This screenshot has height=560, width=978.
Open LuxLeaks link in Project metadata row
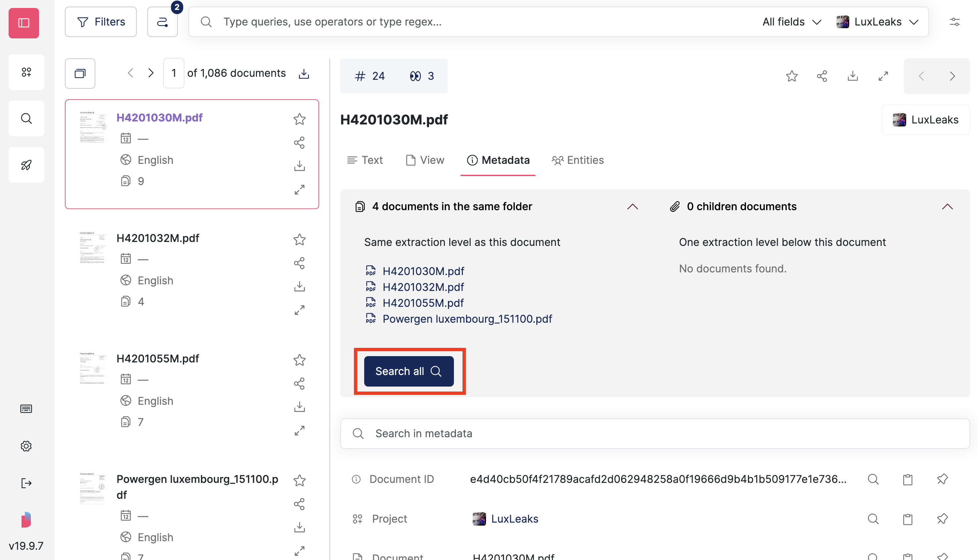(x=514, y=518)
